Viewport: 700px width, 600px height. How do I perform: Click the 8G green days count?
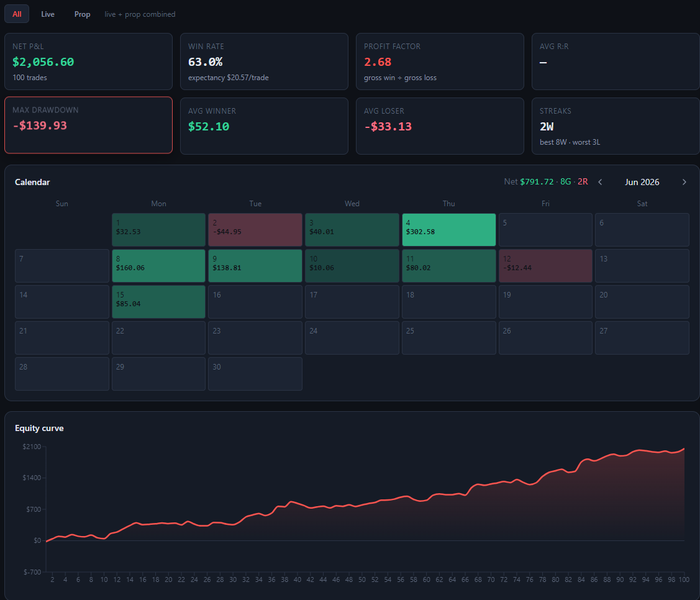566,182
